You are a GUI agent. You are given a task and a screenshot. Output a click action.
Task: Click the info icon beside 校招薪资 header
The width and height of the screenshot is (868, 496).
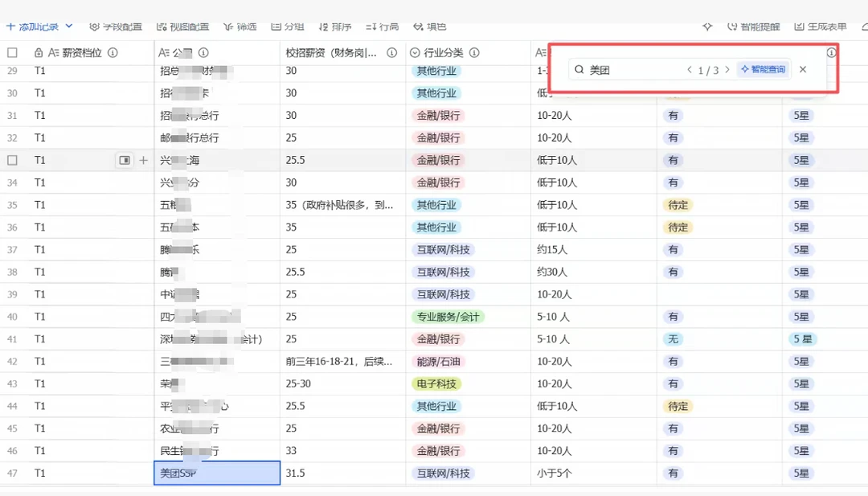392,52
